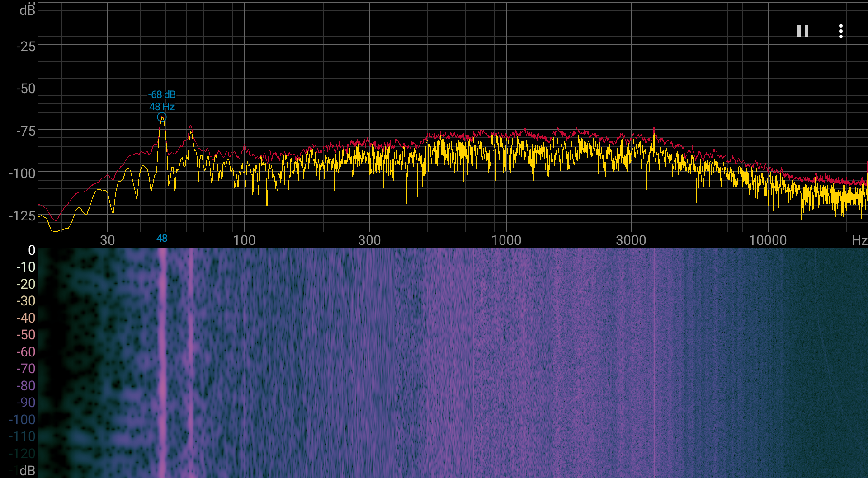Click the -50 label on spectrum dB axis
The image size is (868, 478).
point(26,89)
